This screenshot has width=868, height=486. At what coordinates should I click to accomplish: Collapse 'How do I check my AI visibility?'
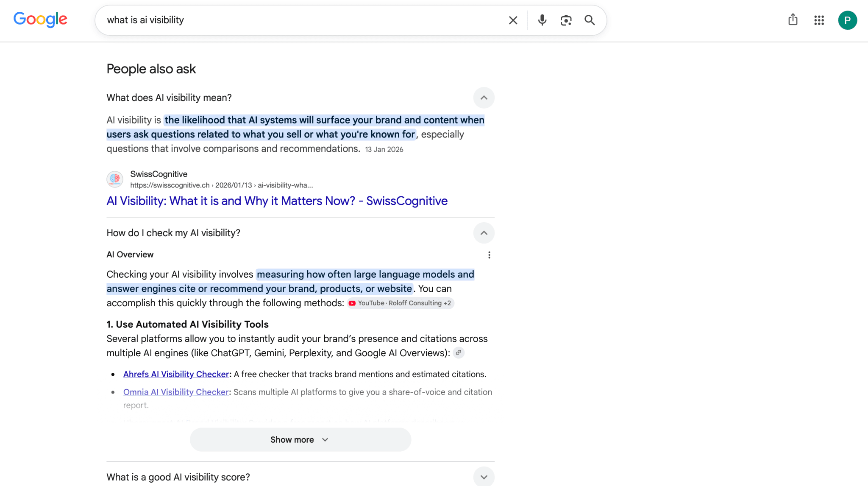point(484,233)
